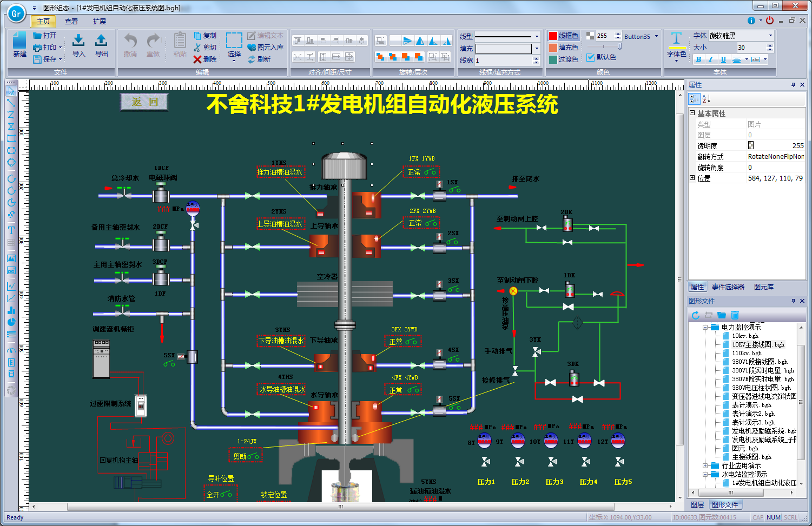Viewport: 812px width, 526px height.
Task: Open the Button35 dropdown arrow
Action: click(x=657, y=36)
